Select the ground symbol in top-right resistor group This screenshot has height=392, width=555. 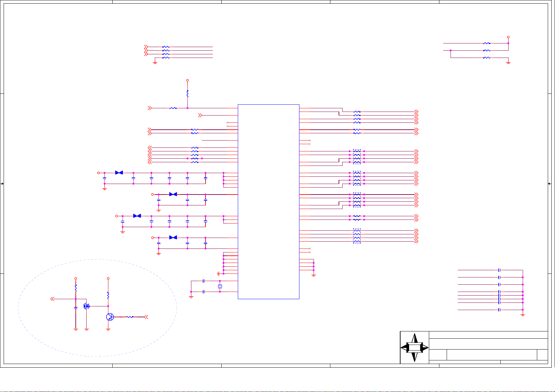click(508, 63)
